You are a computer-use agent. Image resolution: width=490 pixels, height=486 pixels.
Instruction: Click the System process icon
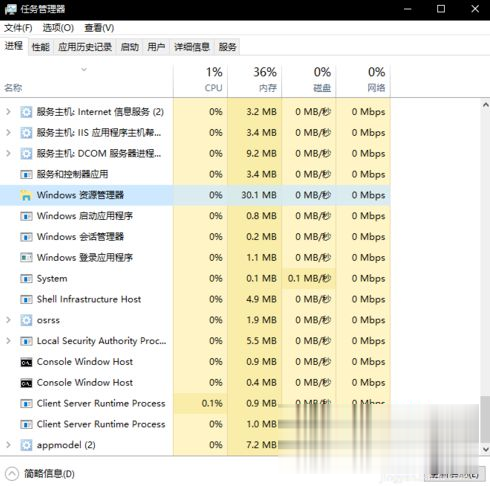pyautogui.click(x=26, y=278)
